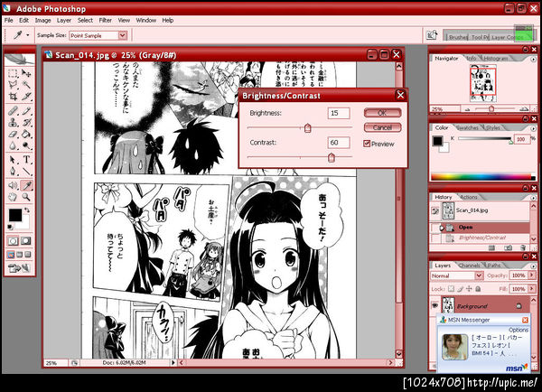Select the History Brush tool
Screen dimensions: 542x392
coord(26,122)
